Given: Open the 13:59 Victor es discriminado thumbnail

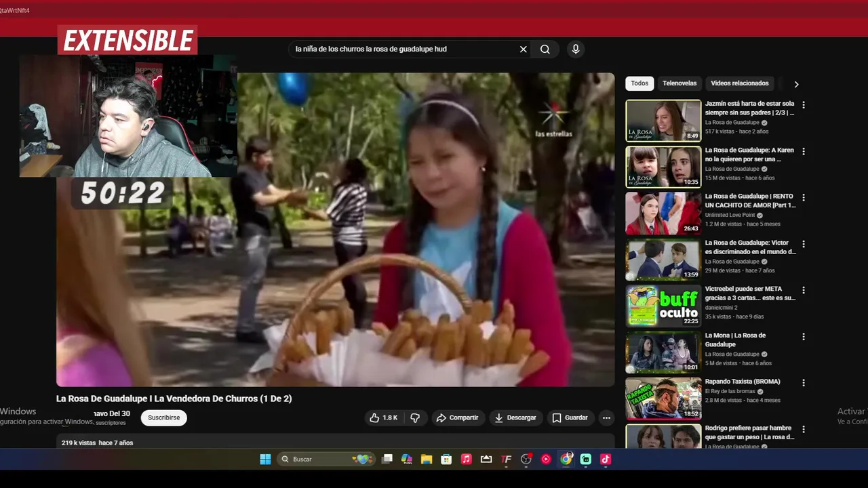Looking at the screenshot, I should pos(663,260).
